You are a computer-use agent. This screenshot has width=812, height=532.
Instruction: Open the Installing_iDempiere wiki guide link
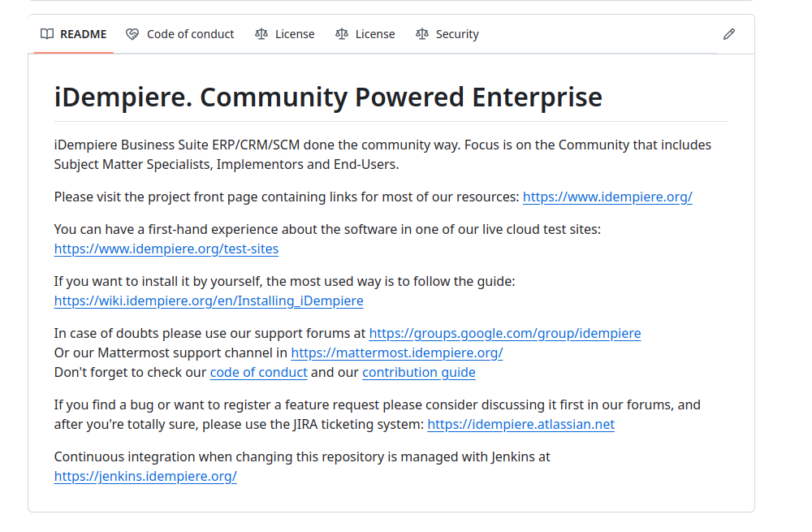pyautogui.click(x=209, y=301)
